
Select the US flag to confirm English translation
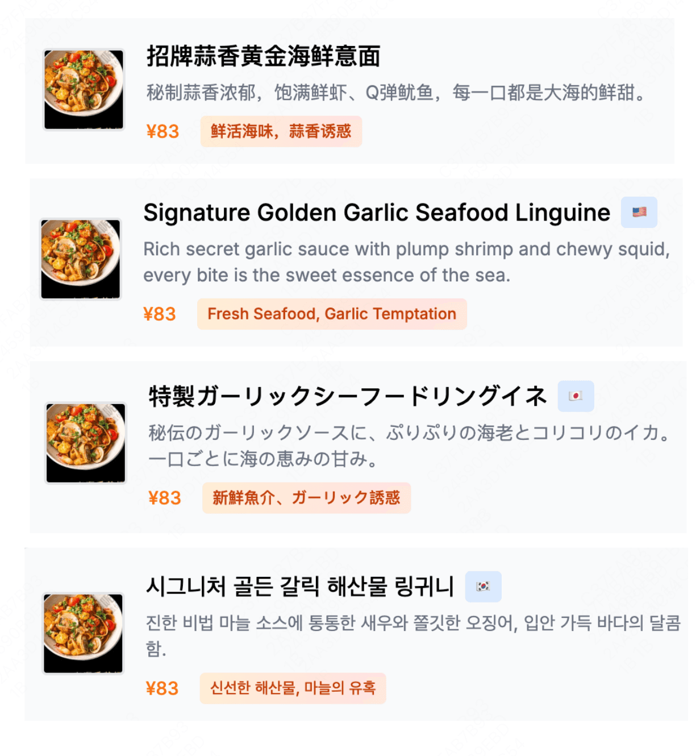[639, 211]
